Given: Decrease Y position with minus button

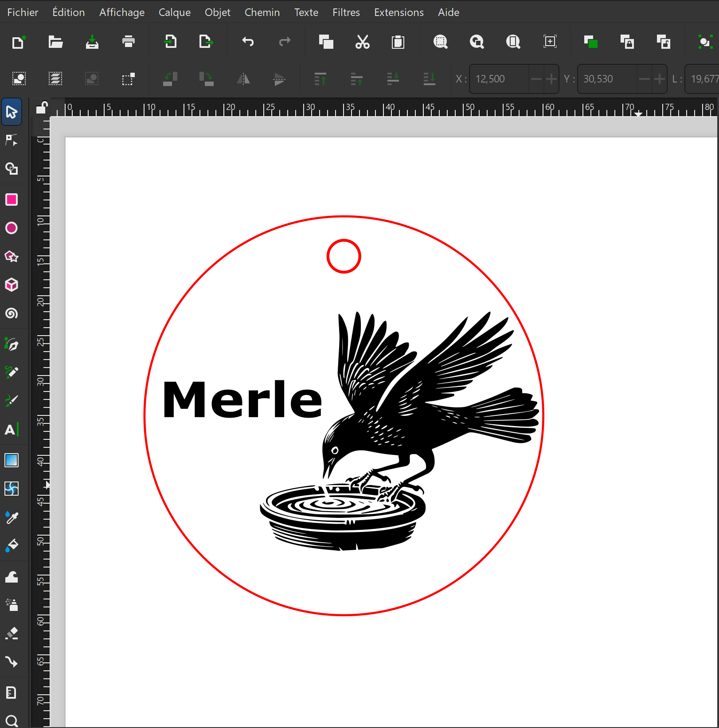Looking at the screenshot, I should pyautogui.click(x=645, y=79).
